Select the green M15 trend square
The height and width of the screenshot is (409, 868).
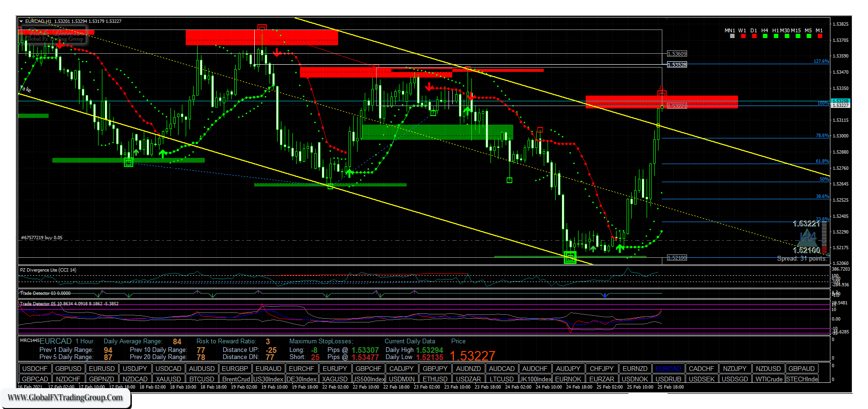(798, 36)
